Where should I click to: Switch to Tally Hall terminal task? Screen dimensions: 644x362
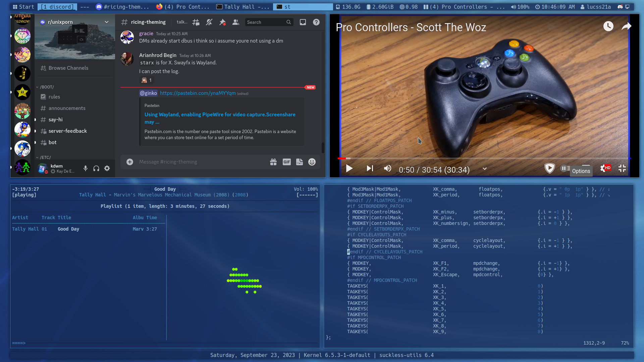pyautogui.click(x=243, y=7)
